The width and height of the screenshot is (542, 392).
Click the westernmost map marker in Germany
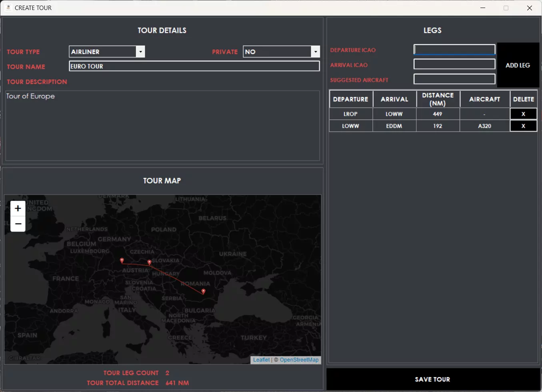pyautogui.click(x=122, y=261)
